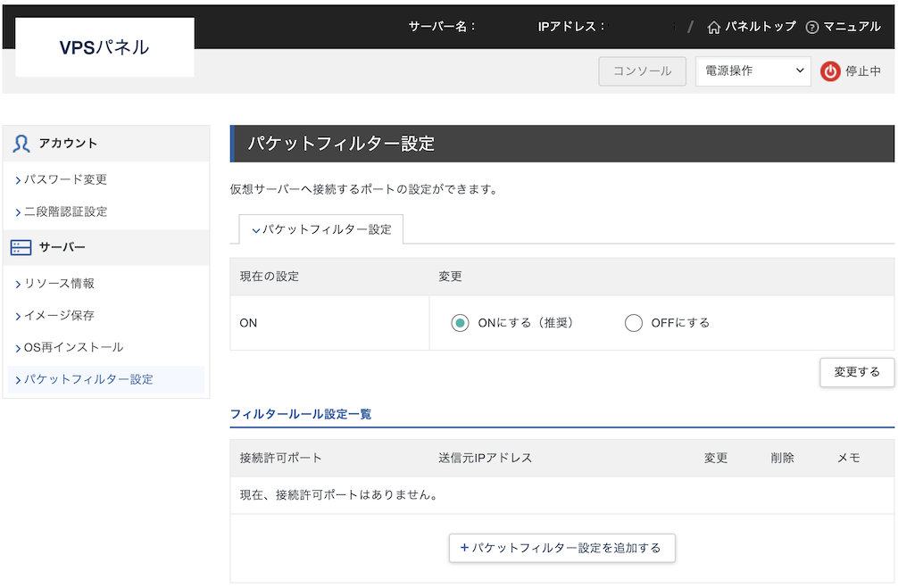Image resolution: width=898 pixels, height=588 pixels.
Task: Open the マニュアル link
Action: click(852, 27)
